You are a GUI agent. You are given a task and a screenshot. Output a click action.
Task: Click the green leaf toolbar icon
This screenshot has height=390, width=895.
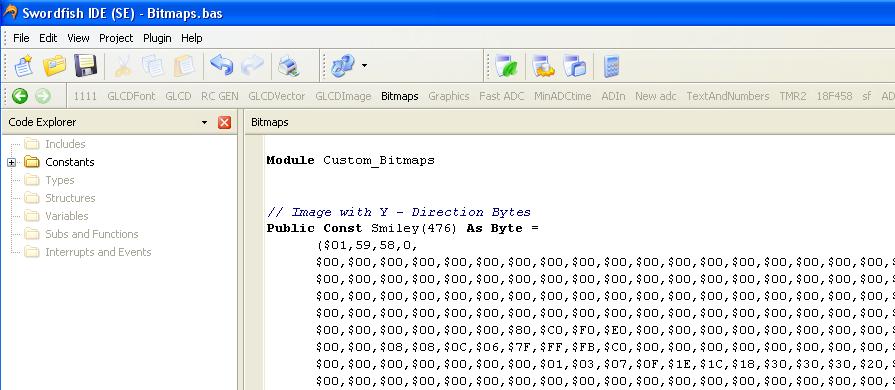(506, 66)
